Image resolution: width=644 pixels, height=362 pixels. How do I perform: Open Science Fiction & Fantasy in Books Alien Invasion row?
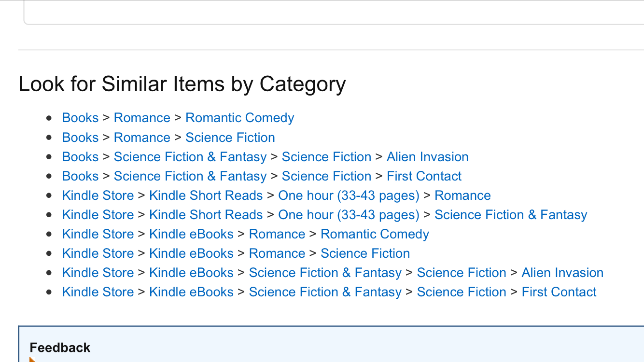[x=190, y=157]
